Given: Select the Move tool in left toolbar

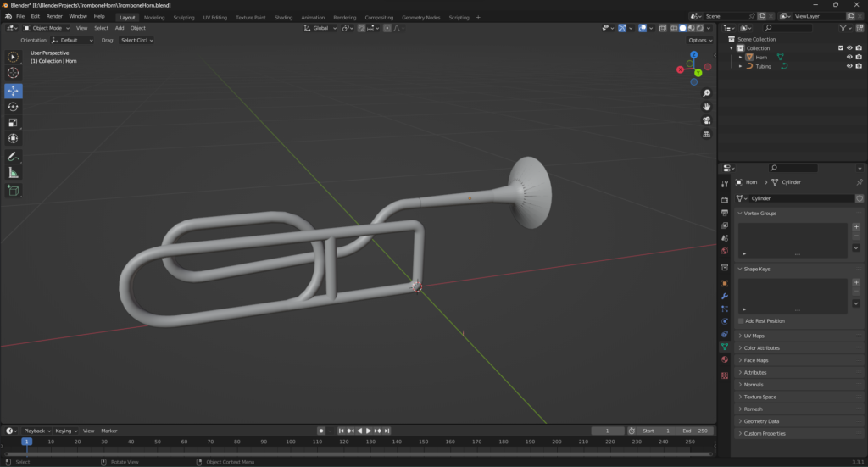Looking at the screenshot, I should click(13, 90).
